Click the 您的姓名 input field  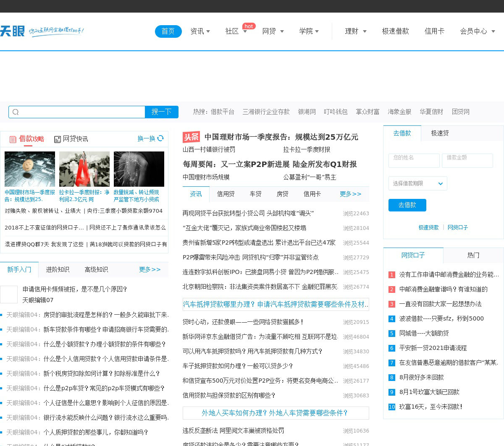[x=414, y=160]
